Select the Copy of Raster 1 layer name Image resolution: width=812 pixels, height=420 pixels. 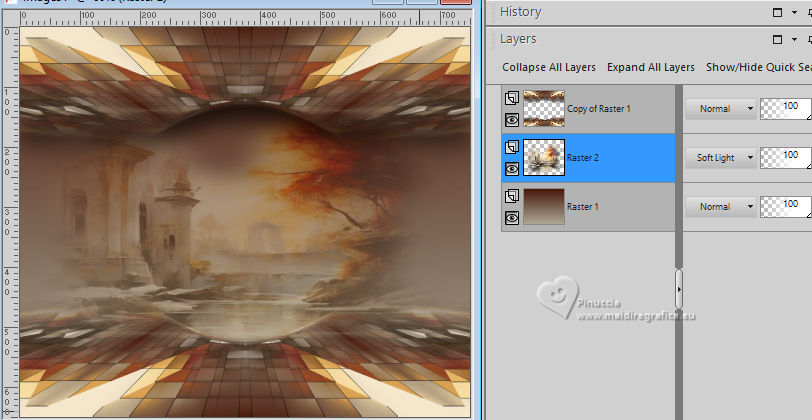(599, 109)
